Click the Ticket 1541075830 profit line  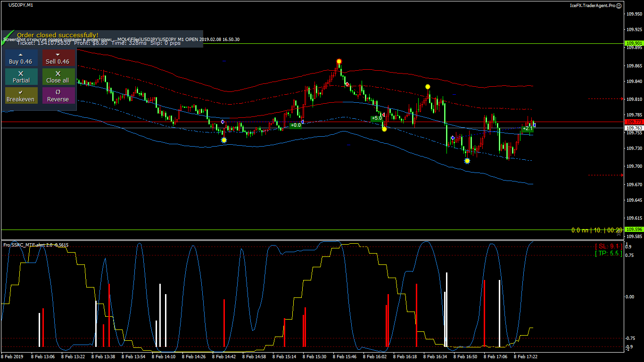coord(99,43)
